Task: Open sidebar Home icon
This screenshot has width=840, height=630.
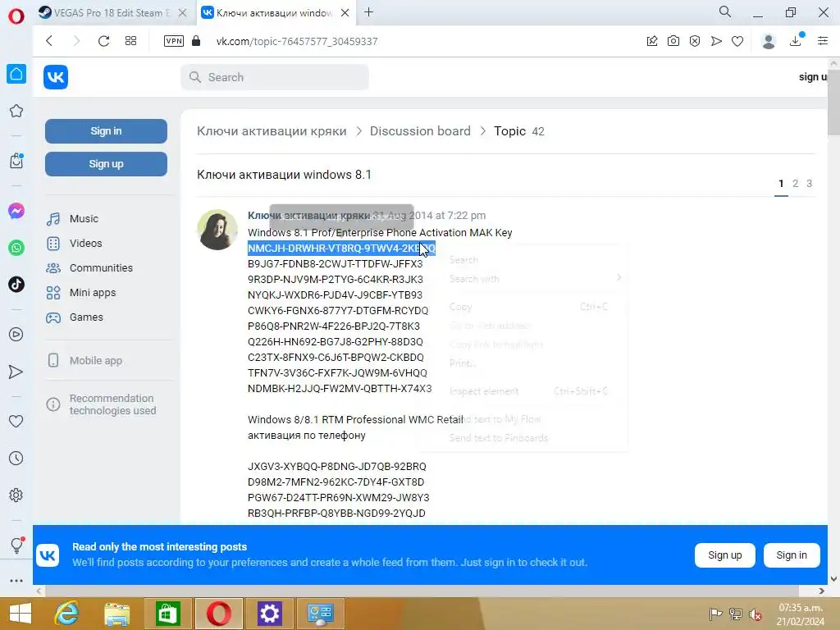Action: 16,74
